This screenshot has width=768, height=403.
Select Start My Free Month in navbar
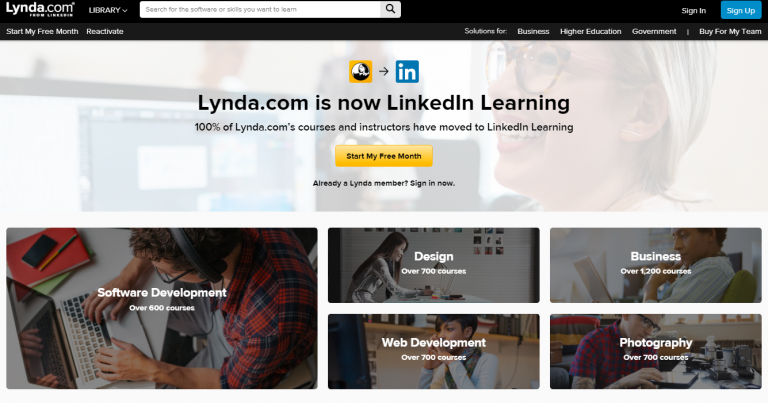click(x=42, y=31)
